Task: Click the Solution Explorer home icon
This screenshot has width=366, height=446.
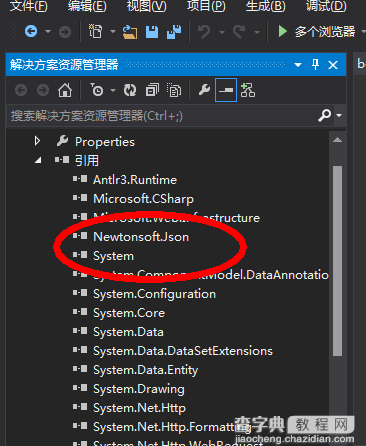Action: coord(65,90)
